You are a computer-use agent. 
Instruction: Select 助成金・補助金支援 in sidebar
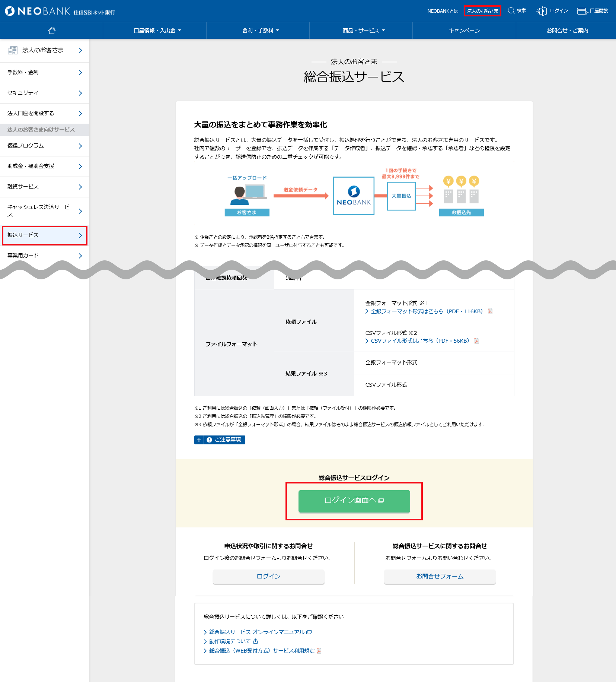click(45, 166)
